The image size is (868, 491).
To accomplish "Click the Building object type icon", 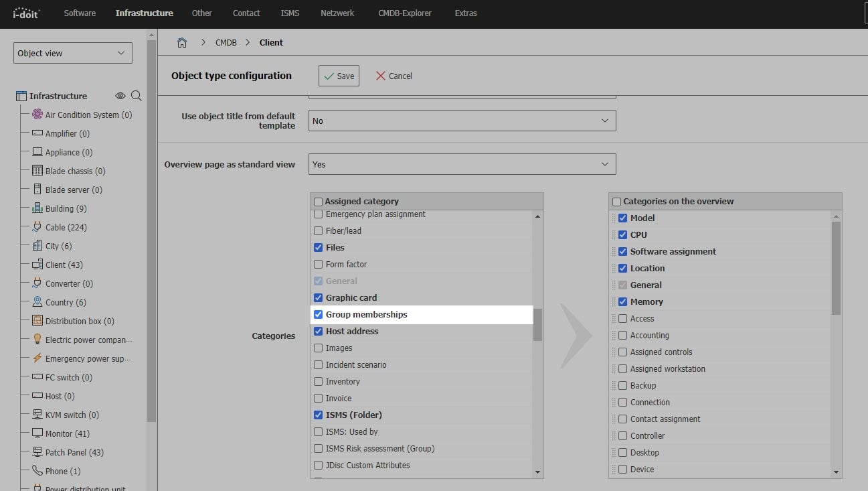I will 36,208.
